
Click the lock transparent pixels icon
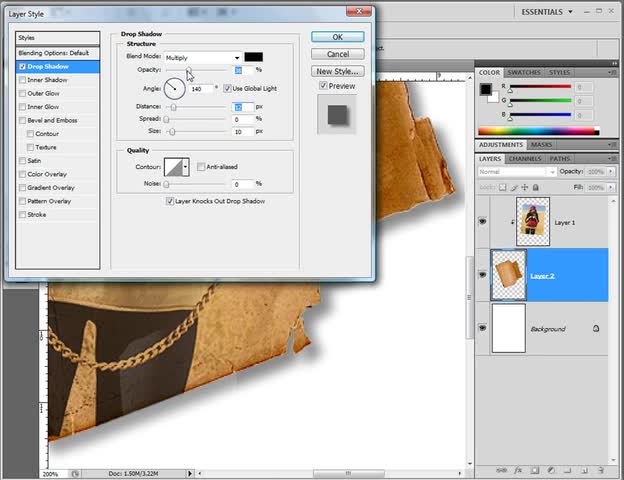[x=503, y=187]
